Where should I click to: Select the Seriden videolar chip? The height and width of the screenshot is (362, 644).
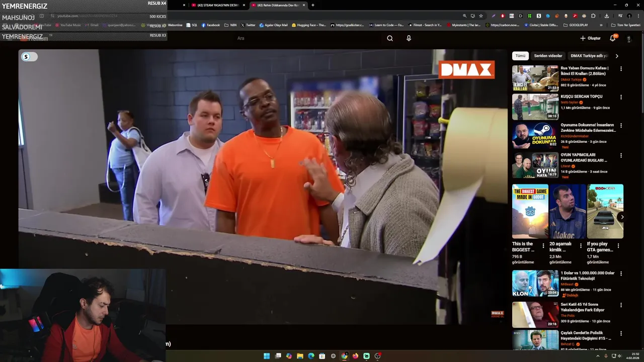click(548, 56)
